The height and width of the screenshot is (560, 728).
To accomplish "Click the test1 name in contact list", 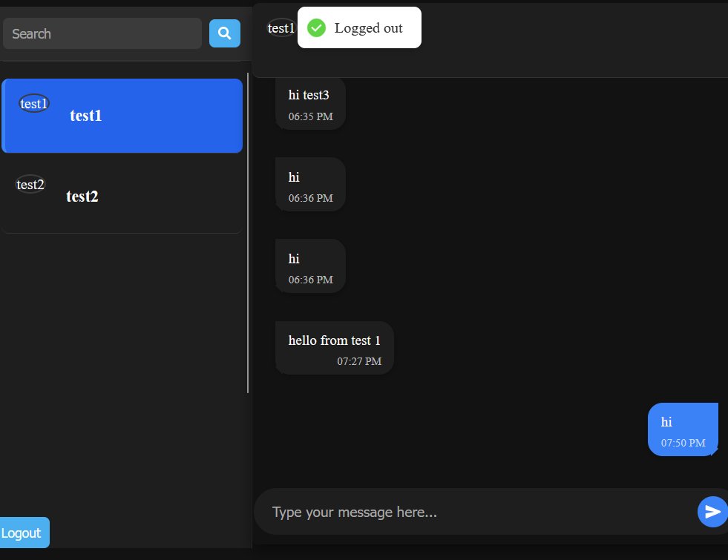I will (x=86, y=116).
